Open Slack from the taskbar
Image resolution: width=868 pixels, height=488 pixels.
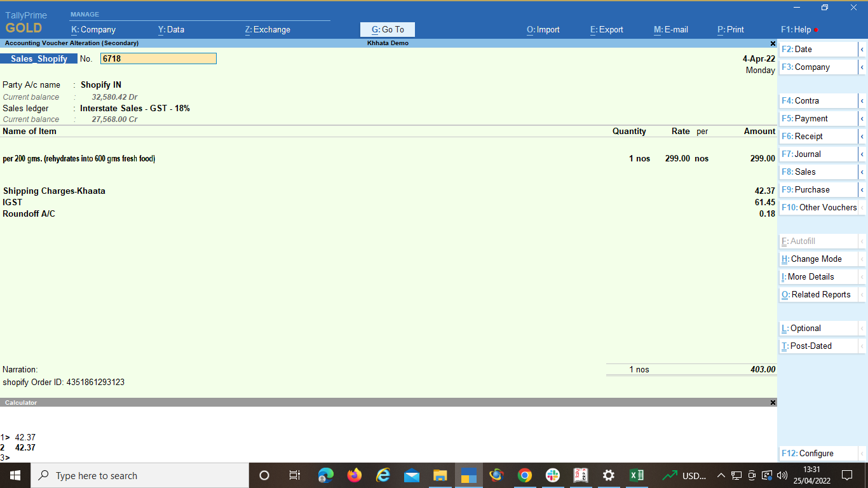(553, 475)
